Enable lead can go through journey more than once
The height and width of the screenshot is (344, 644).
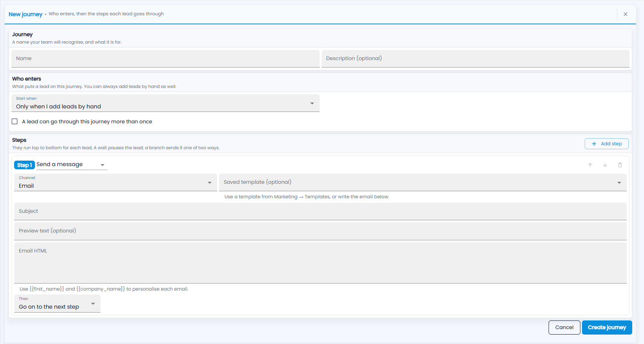15,121
